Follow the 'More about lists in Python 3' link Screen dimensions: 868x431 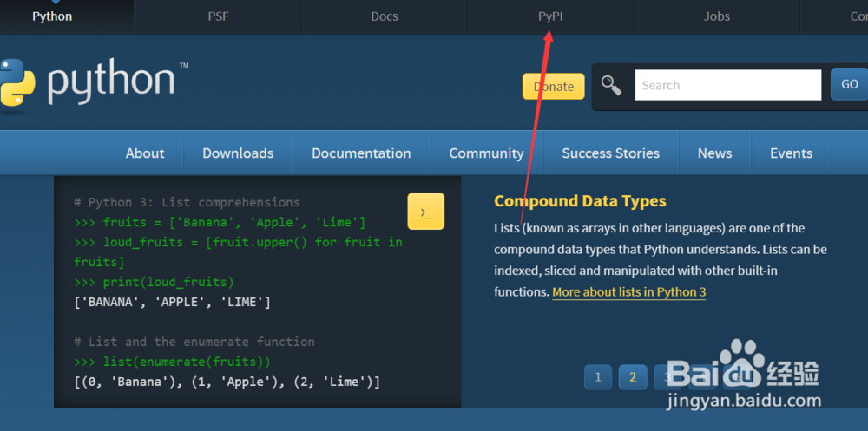tap(628, 292)
